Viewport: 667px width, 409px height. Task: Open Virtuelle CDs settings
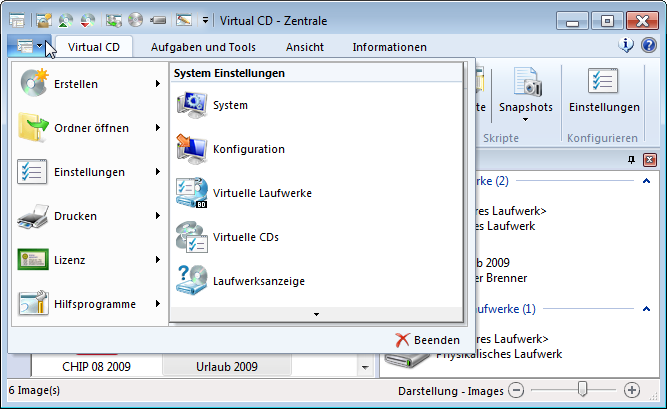coord(316,237)
